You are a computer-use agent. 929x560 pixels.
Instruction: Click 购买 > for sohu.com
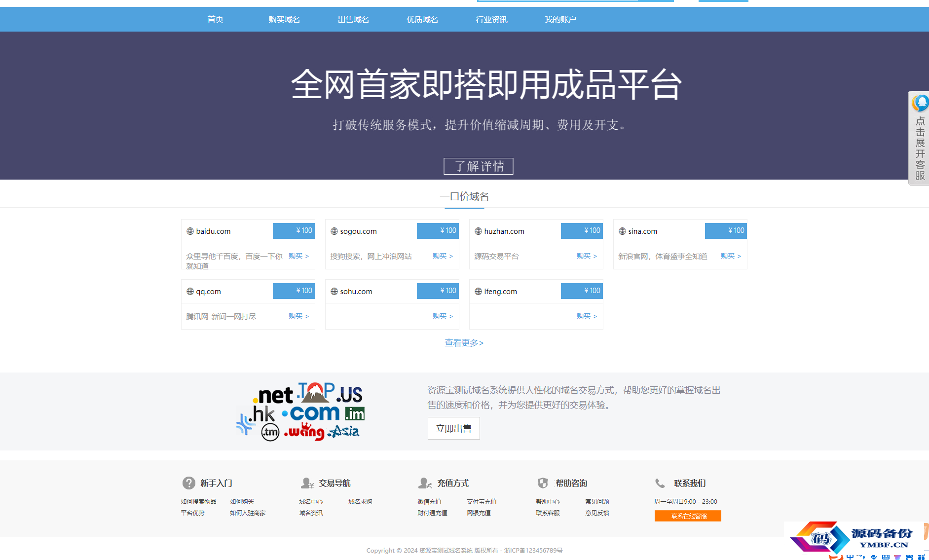pyautogui.click(x=443, y=316)
